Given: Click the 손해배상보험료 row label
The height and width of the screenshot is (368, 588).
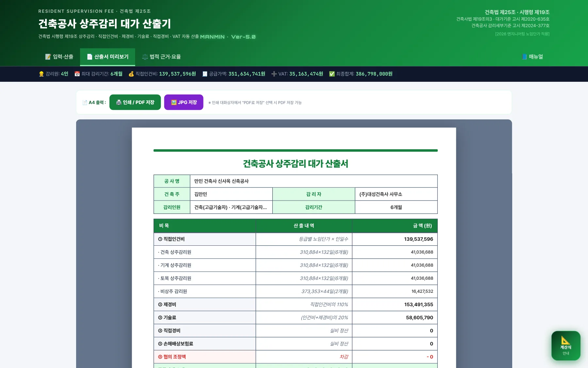Looking at the screenshot, I should (x=175, y=344).
